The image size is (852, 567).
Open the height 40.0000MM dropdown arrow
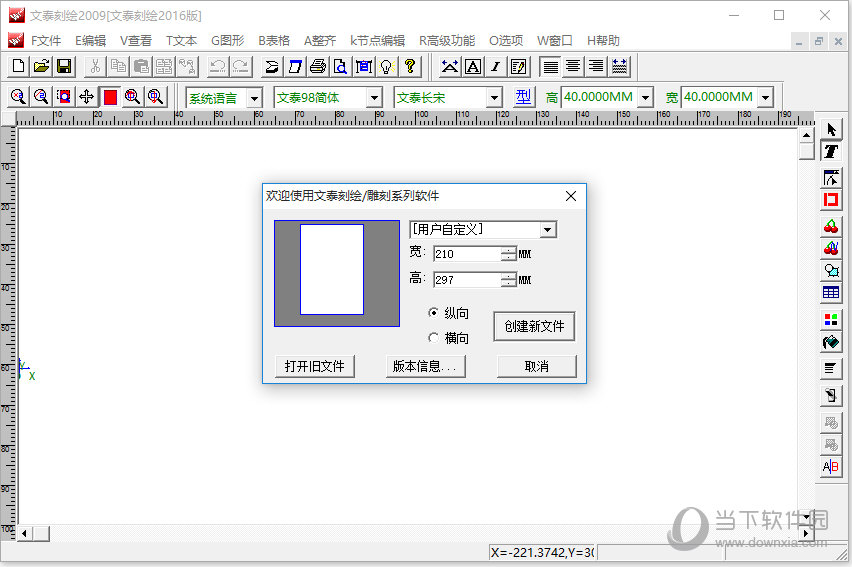(x=645, y=98)
